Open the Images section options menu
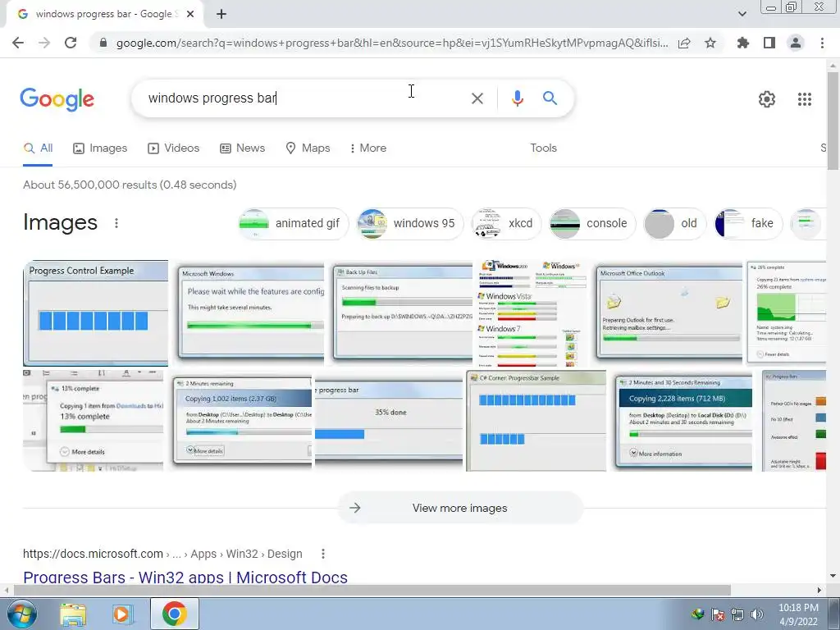 [116, 223]
